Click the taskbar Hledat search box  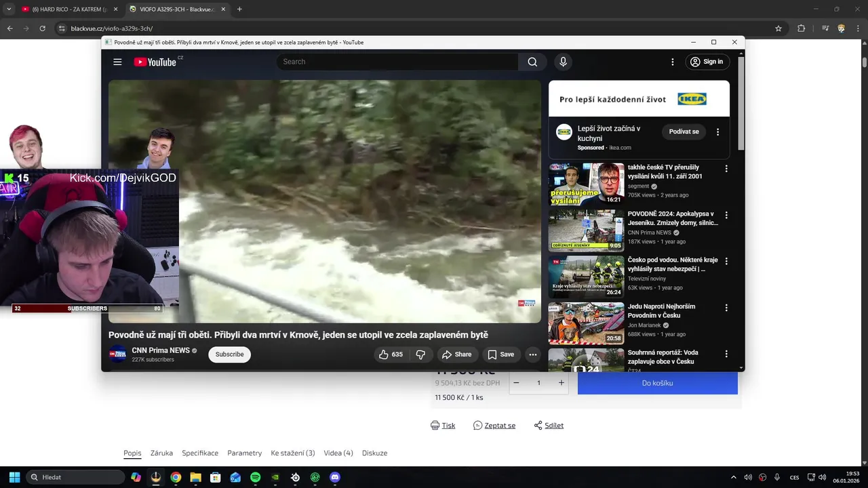coord(75,477)
